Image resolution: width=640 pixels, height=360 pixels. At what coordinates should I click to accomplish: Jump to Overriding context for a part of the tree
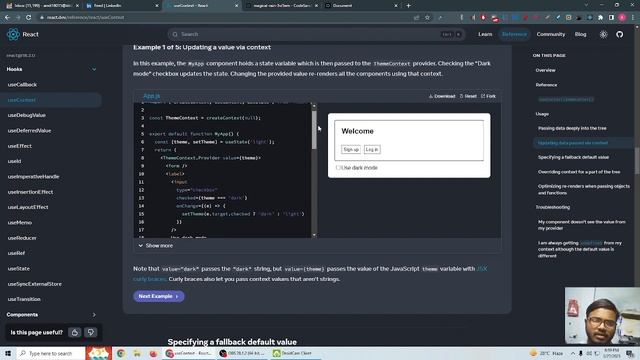coord(579,172)
